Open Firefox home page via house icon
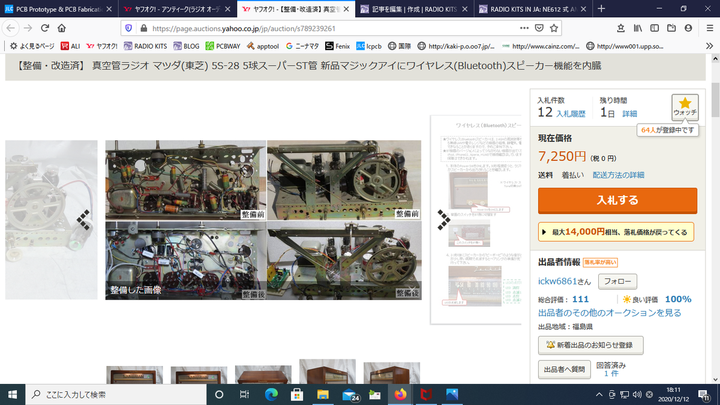This screenshot has height=405, width=720. coord(96,28)
